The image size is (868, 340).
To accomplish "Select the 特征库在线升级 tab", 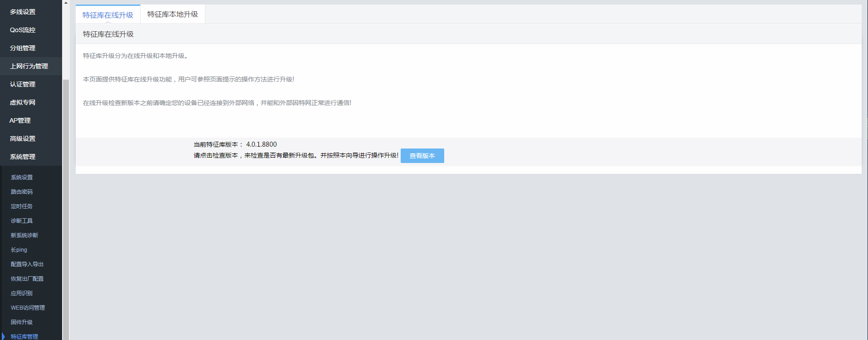I will point(108,15).
